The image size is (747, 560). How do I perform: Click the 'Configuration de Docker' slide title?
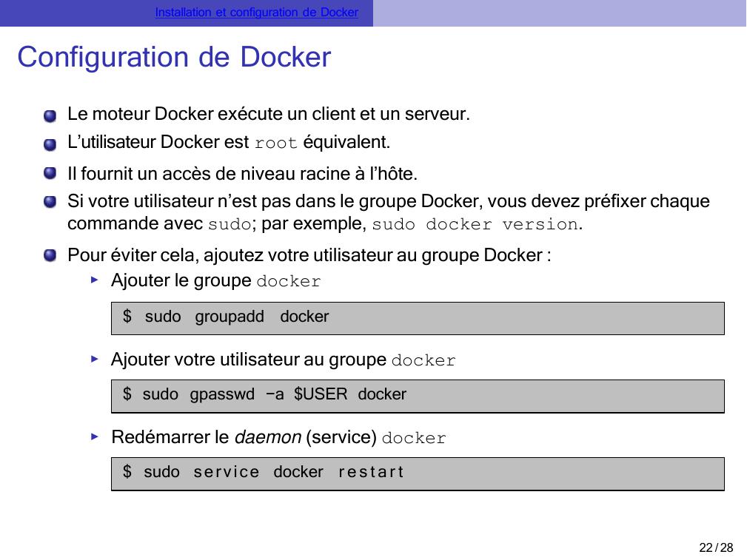coord(174,57)
